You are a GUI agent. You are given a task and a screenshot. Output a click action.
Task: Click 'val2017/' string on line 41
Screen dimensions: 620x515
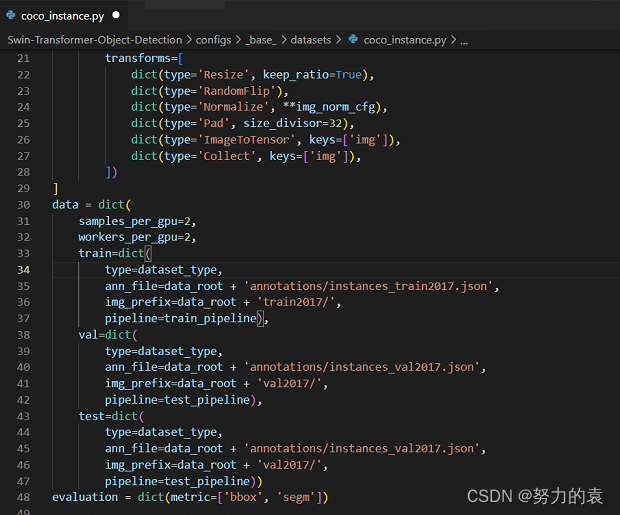pos(289,384)
